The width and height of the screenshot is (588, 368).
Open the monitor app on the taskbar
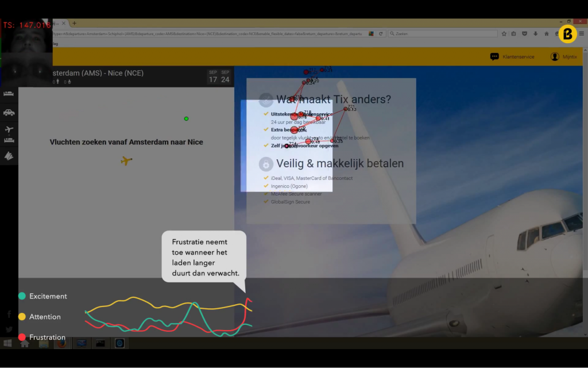pos(82,343)
